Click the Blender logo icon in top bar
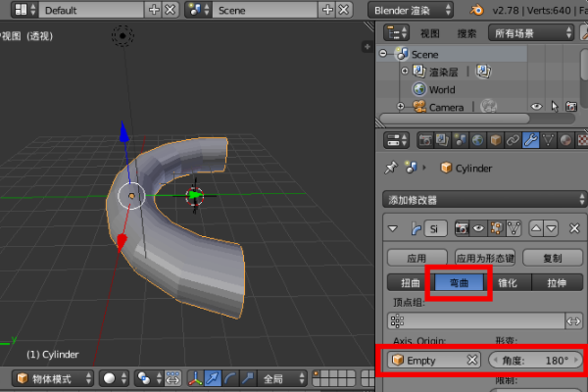Image resolution: width=588 pixels, height=392 pixels. [x=476, y=10]
